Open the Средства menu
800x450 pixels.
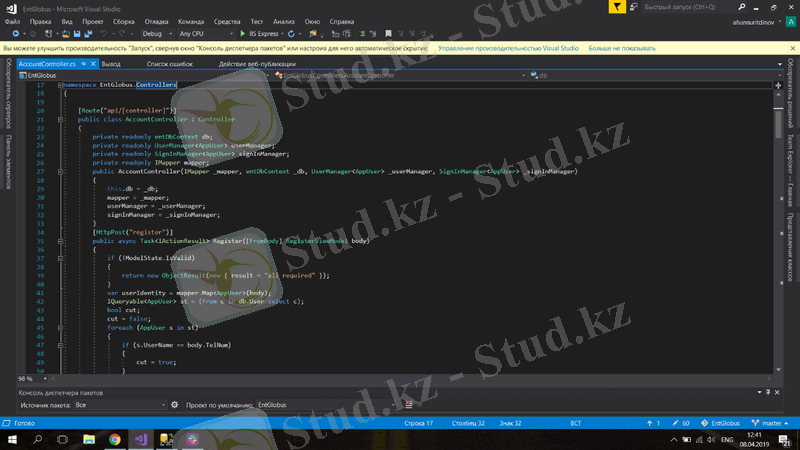pos(227,21)
